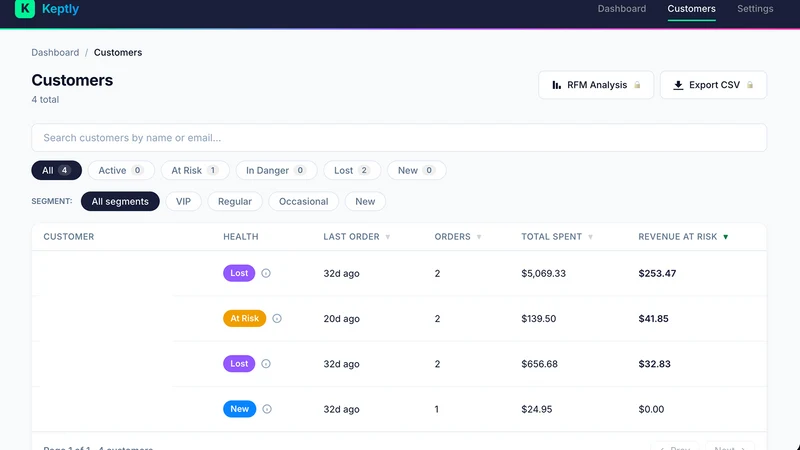
Task: Select VIP segment filter
Action: pos(183,202)
